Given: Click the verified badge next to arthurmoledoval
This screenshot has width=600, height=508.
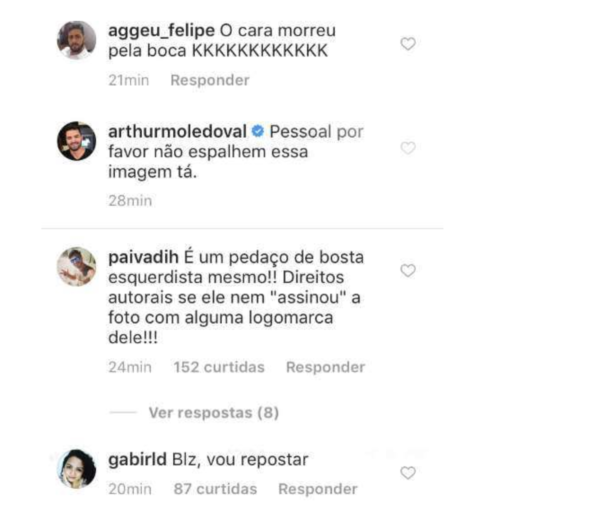Looking at the screenshot, I should 258,131.
